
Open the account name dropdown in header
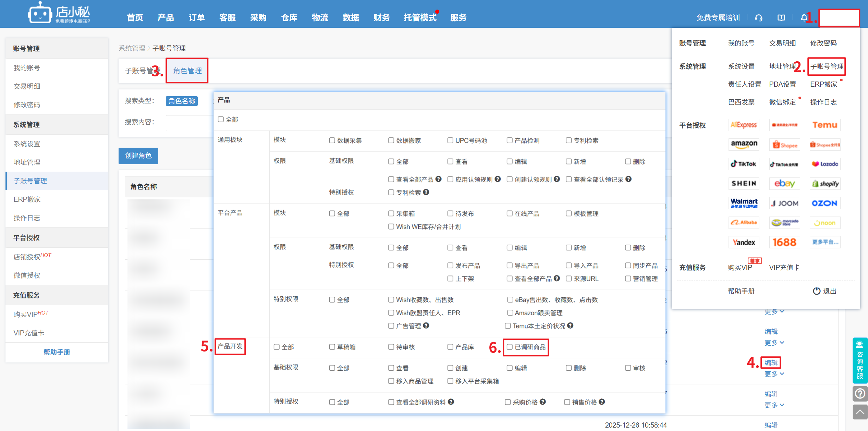coord(839,18)
